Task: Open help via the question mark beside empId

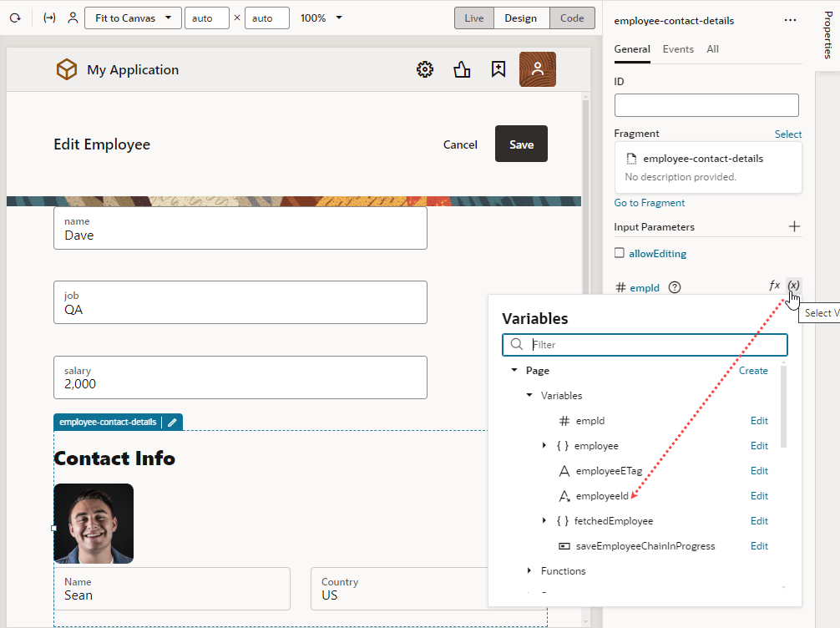Action: tap(674, 287)
